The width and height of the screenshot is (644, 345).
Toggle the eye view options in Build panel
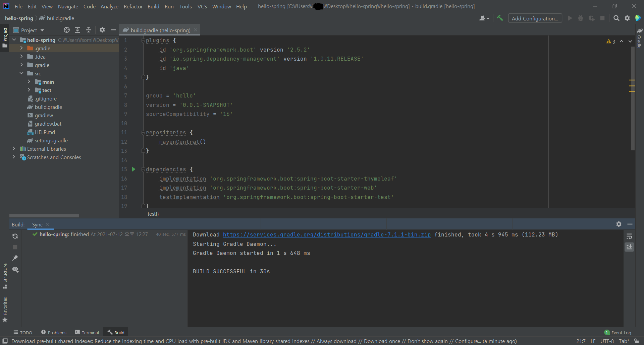pyautogui.click(x=15, y=269)
